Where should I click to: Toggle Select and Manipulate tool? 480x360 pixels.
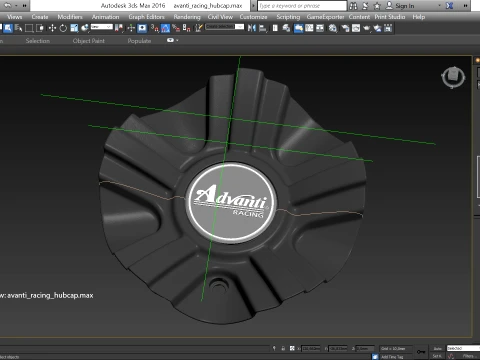pos(131,28)
